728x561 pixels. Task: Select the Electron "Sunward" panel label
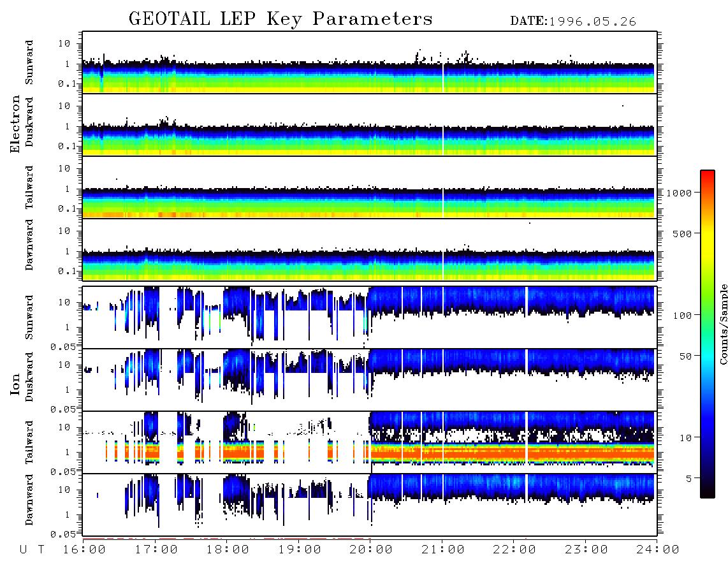29,62
